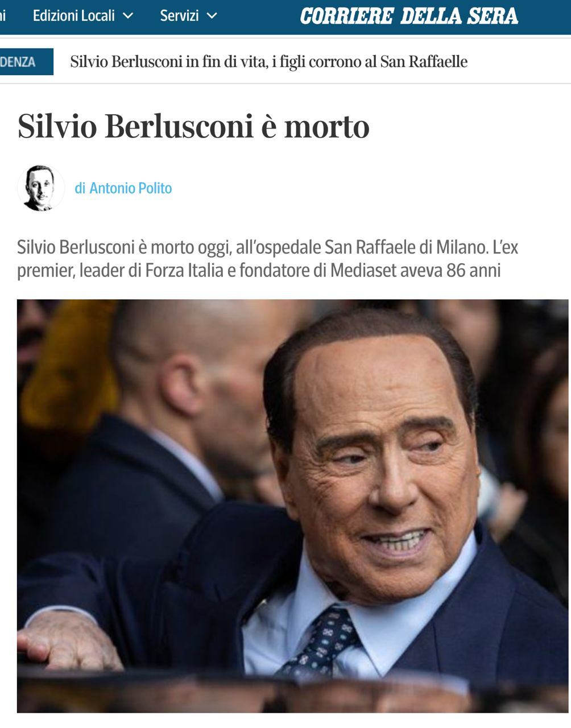Screen dimensions: 571x728
Task: Click the 'di' prefix before the author name
Action: tap(80, 188)
